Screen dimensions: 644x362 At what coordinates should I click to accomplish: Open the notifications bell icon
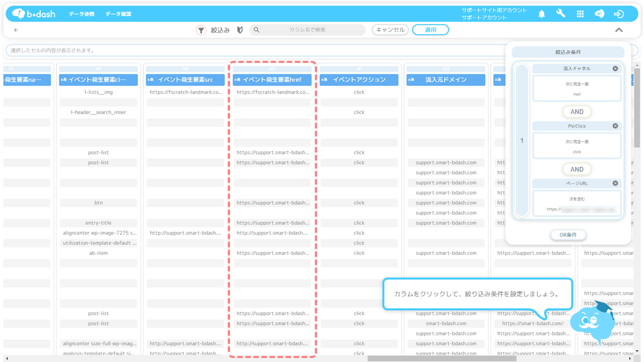(541, 14)
